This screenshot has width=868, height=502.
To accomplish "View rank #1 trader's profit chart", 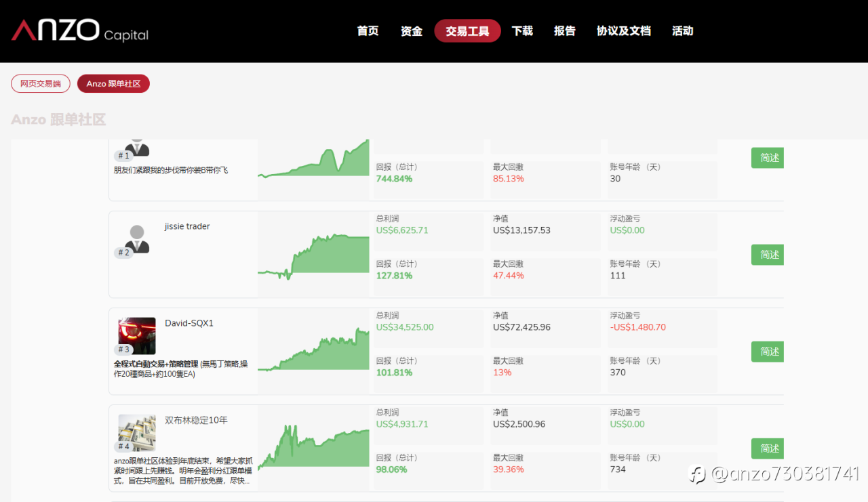I will click(313, 159).
